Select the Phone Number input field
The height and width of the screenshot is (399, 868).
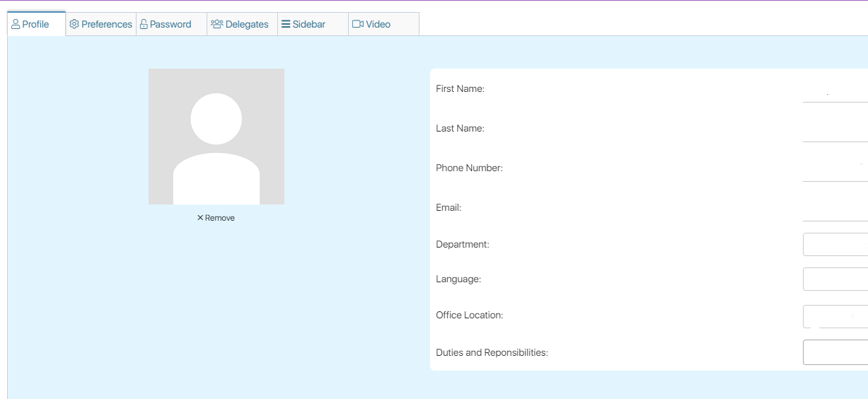[835, 171]
